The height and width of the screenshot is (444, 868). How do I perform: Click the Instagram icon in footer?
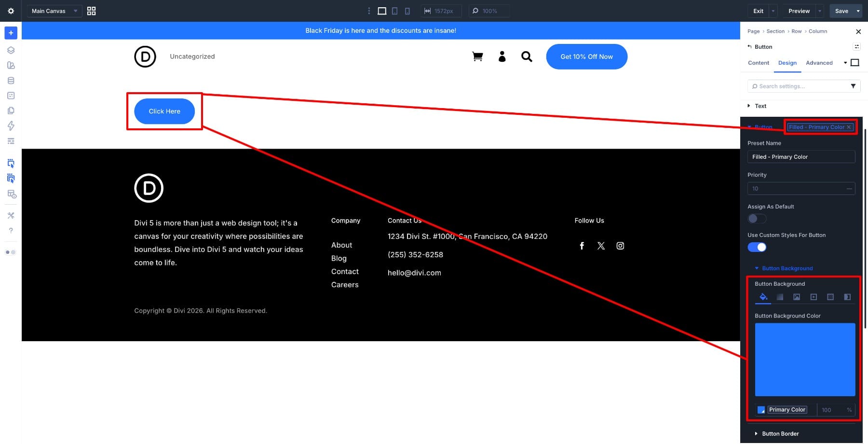click(620, 246)
